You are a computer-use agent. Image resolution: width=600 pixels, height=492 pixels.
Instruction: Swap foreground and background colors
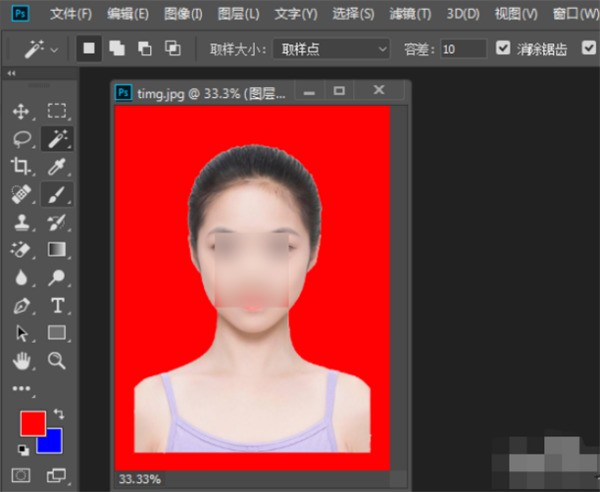click(58, 413)
